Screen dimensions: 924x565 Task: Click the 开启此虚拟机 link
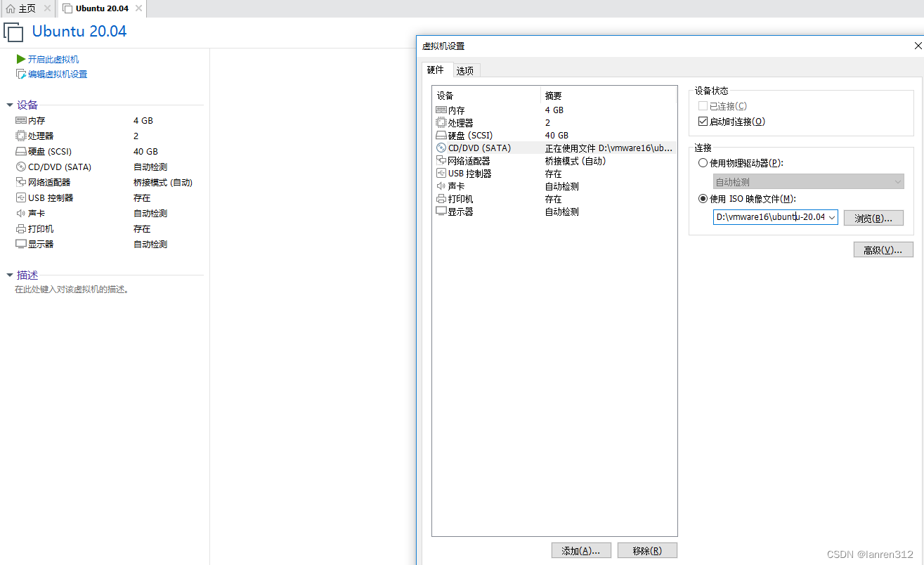(x=53, y=60)
